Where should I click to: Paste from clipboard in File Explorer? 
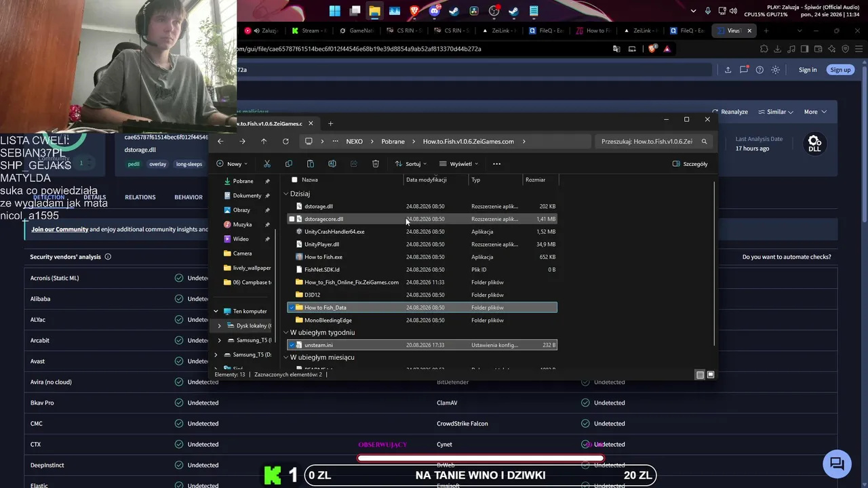311,164
